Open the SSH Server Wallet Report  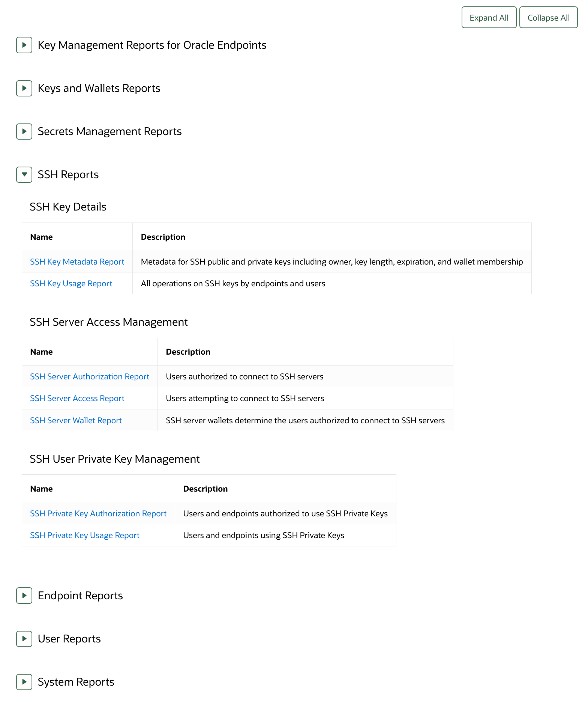click(x=75, y=420)
